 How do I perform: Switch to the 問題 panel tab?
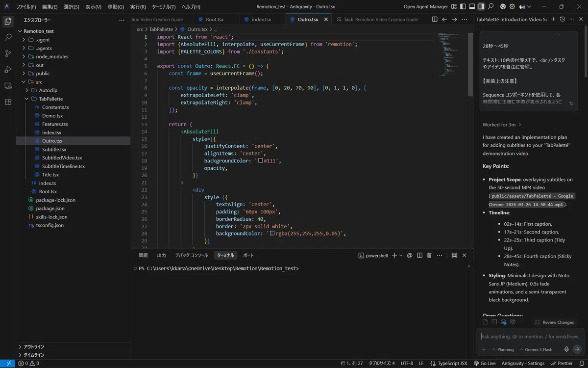tap(143, 255)
